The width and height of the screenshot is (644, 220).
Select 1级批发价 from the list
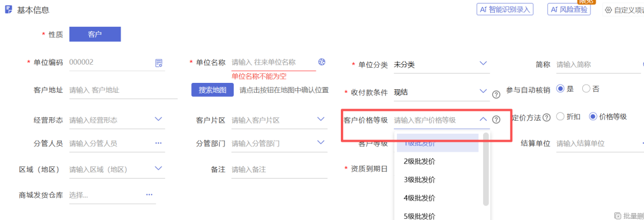pyautogui.click(x=438, y=143)
